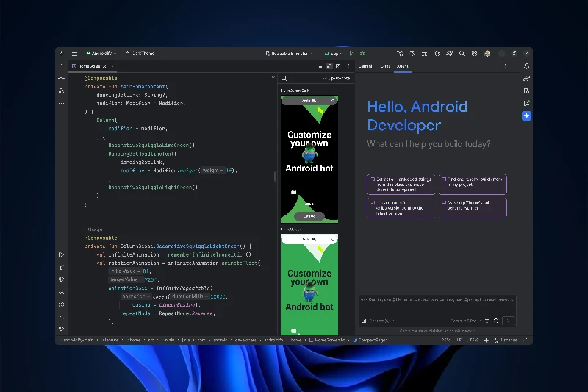Sync project with Gradle elephant toolbar icon
588x392 pixels.
point(450,54)
